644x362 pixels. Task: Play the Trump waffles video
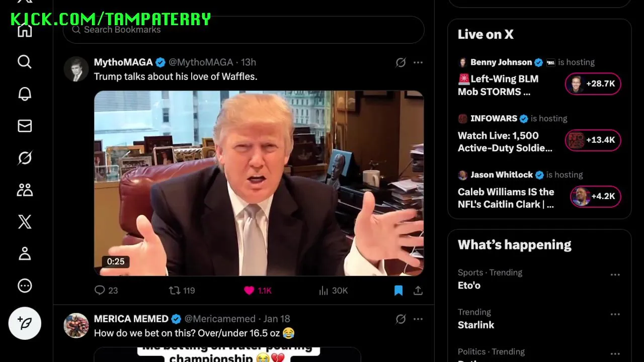(259, 183)
